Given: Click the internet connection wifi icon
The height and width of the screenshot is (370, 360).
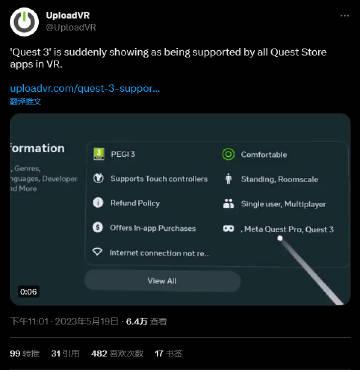Looking at the screenshot, I should (97, 252).
